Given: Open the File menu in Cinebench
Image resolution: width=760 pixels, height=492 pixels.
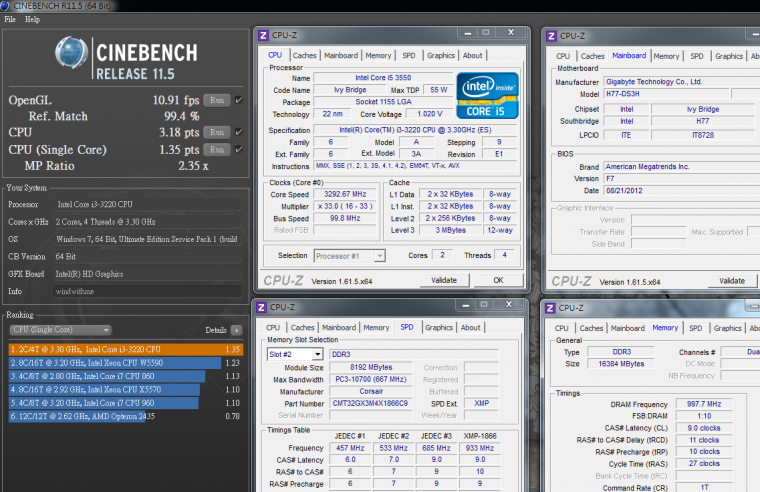Looking at the screenshot, I should (x=10, y=19).
